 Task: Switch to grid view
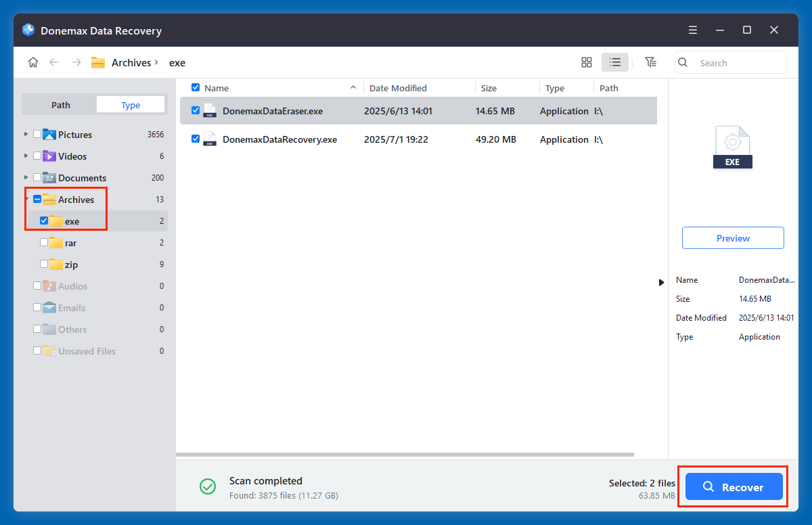click(586, 62)
